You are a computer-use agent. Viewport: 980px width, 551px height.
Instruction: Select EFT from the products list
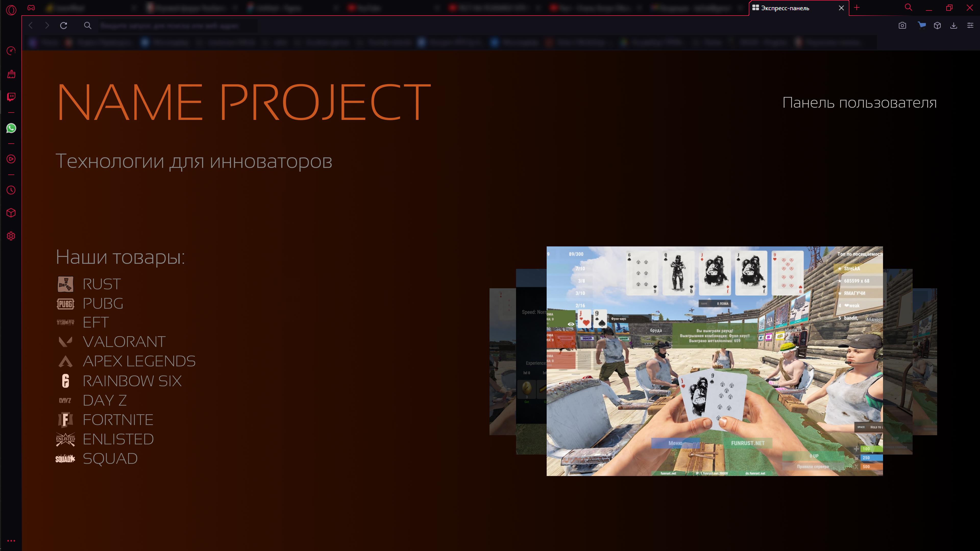click(96, 322)
